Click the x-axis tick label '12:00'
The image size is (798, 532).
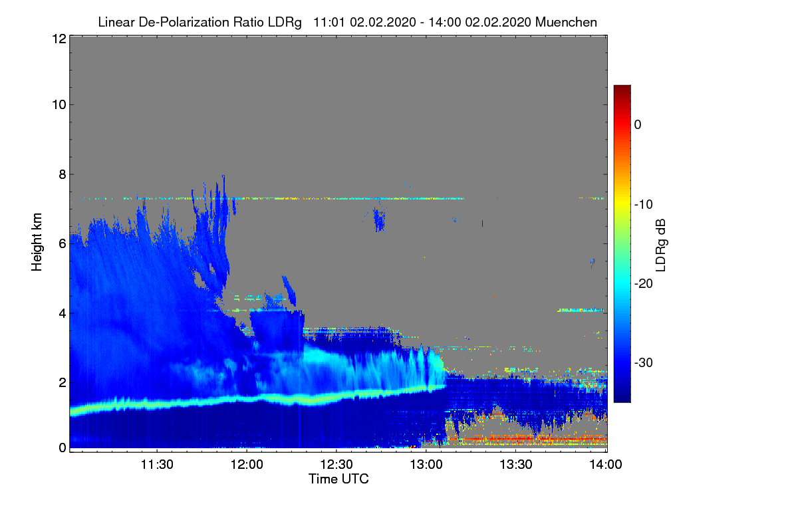[x=247, y=464]
